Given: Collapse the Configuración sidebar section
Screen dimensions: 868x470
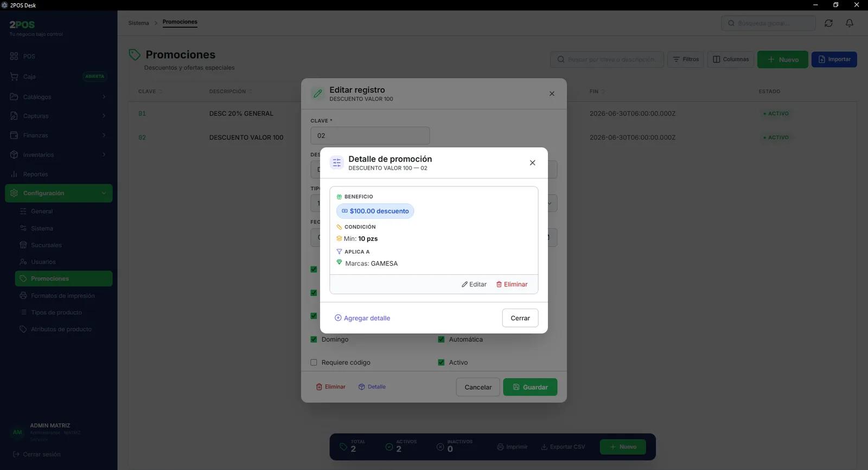Looking at the screenshot, I should [59, 194].
